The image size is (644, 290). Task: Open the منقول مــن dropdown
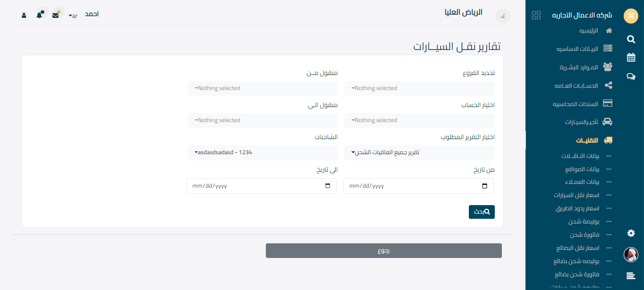click(x=263, y=88)
